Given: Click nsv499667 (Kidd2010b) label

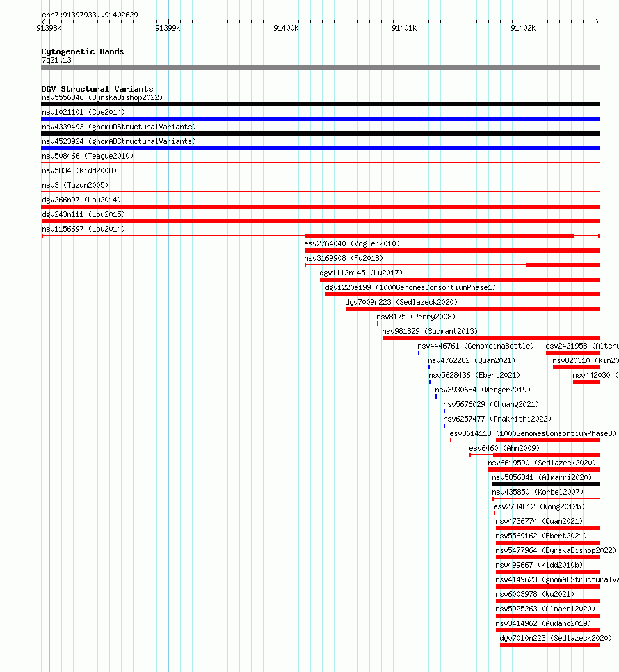Looking at the screenshot, I should click(x=539, y=564).
